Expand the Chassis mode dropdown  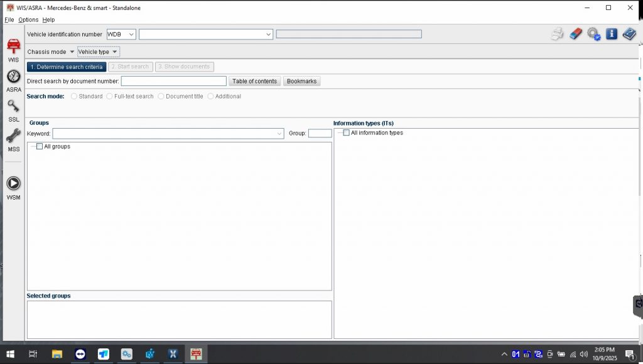click(51, 51)
